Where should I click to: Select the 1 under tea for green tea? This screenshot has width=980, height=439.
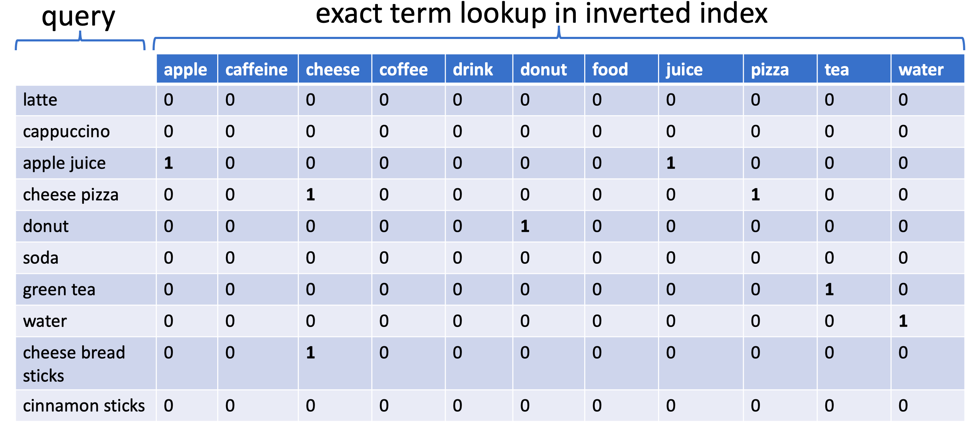[x=829, y=290]
